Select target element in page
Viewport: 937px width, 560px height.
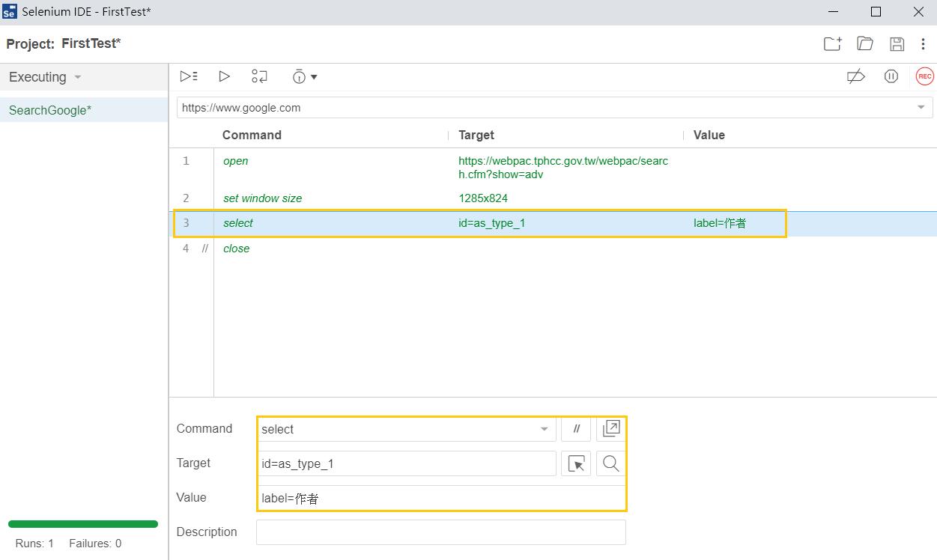click(x=576, y=463)
